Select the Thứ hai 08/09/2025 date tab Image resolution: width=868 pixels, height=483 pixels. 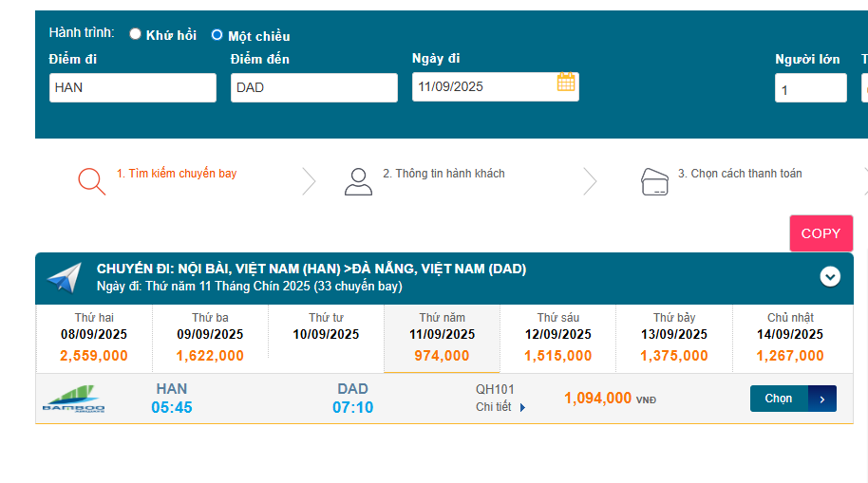94,338
